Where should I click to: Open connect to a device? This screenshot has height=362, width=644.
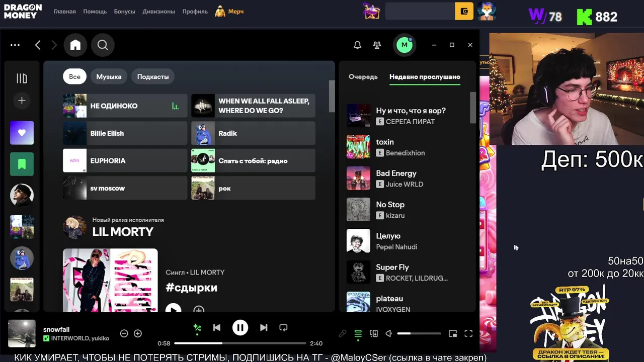(x=374, y=333)
